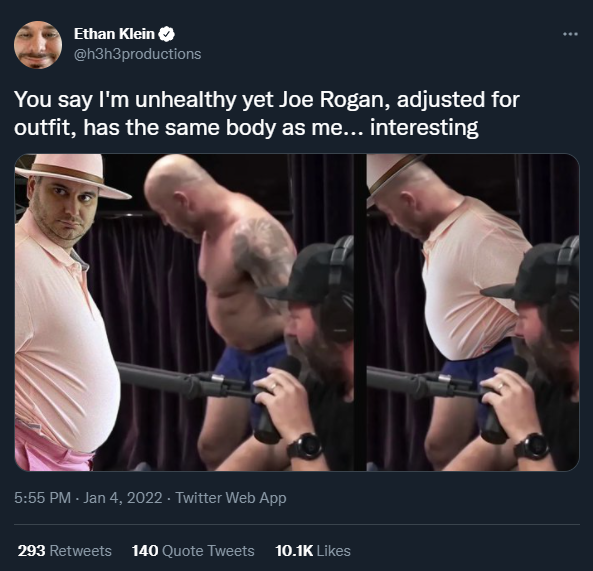
Task: View the 140 Quote Tweets list
Action: click(193, 551)
